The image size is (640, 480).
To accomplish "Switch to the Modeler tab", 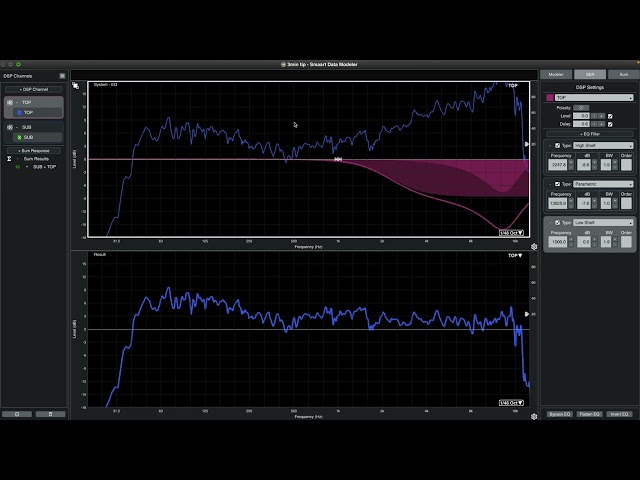I will click(556, 75).
